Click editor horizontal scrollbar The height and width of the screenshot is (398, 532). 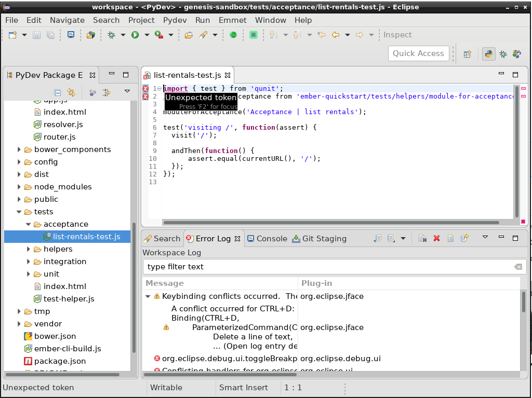pyautogui.click(x=331, y=223)
